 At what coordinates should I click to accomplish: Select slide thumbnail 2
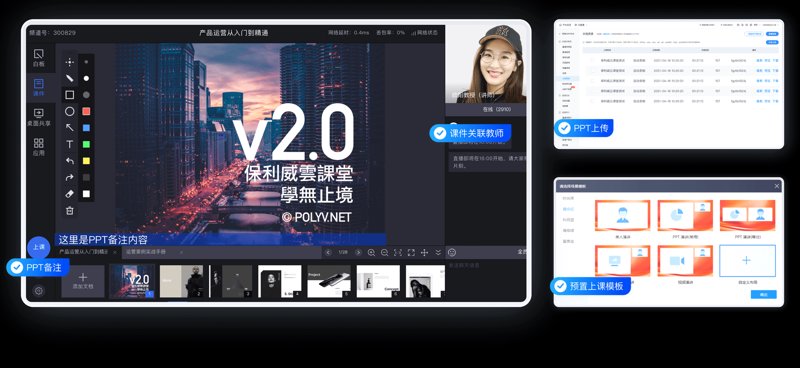[182, 281]
